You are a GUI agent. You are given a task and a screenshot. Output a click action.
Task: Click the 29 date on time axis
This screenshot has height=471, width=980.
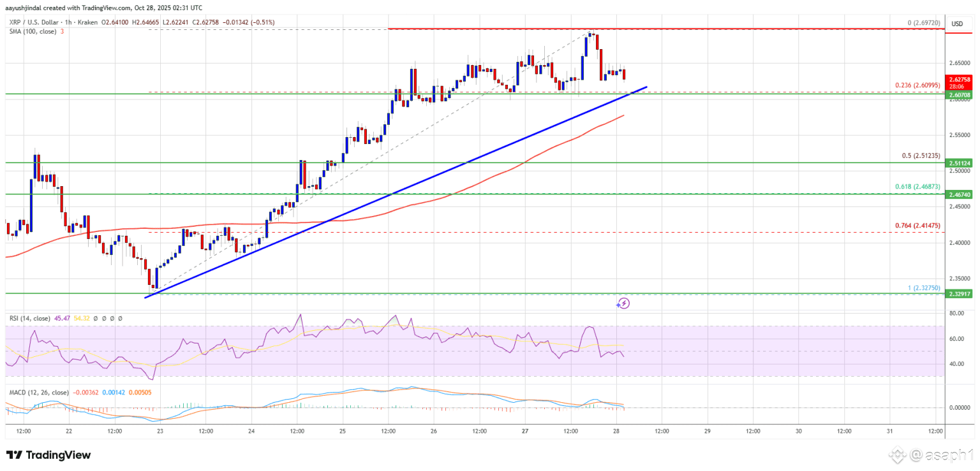(707, 431)
